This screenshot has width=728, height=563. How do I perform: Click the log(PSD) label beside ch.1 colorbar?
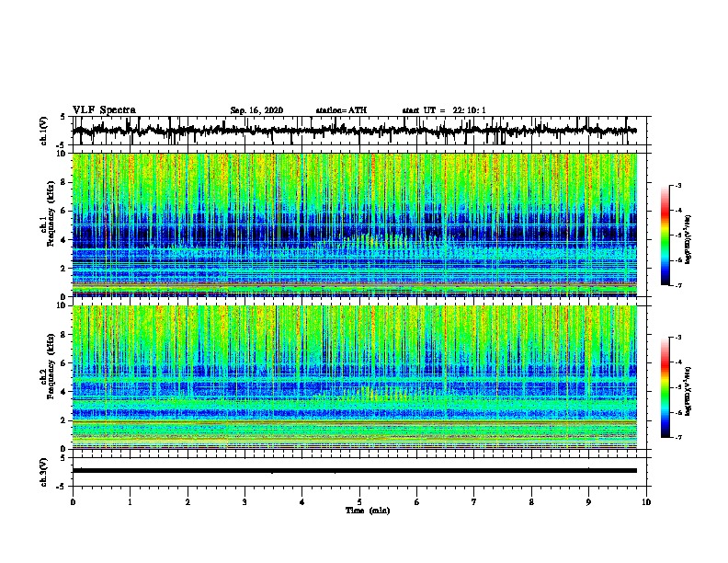click(x=688, y=239)
